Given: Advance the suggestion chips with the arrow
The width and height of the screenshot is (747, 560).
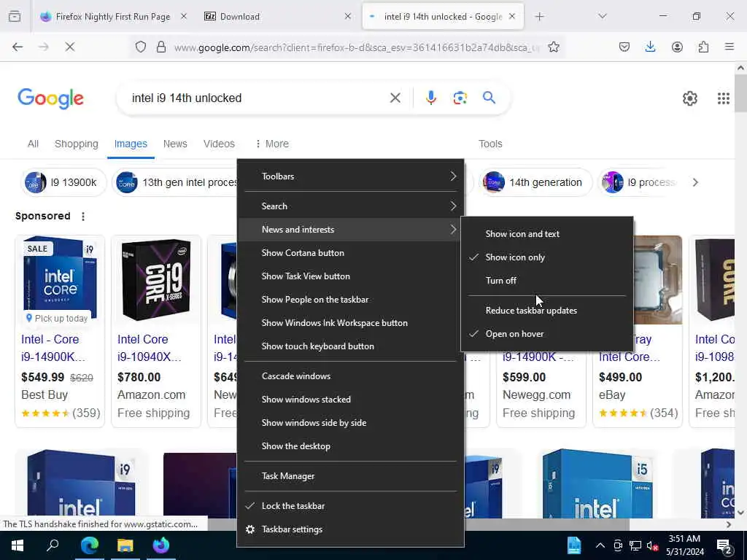Looking at the screenshot, I should (695, 182).
